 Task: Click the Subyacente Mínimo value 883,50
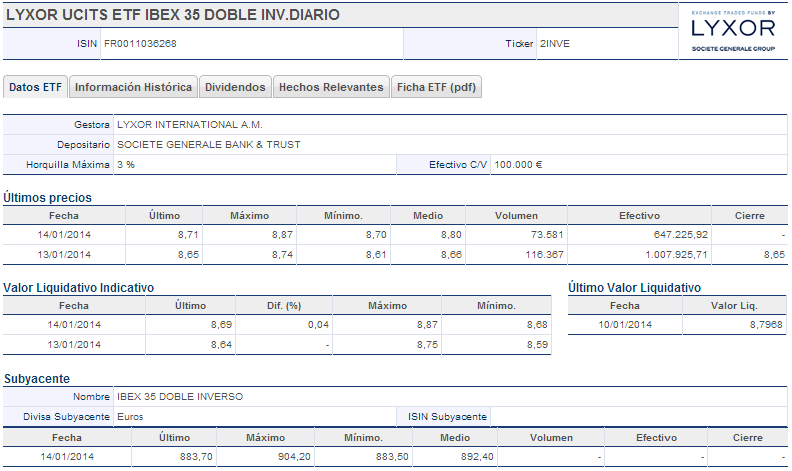point(392,456)
